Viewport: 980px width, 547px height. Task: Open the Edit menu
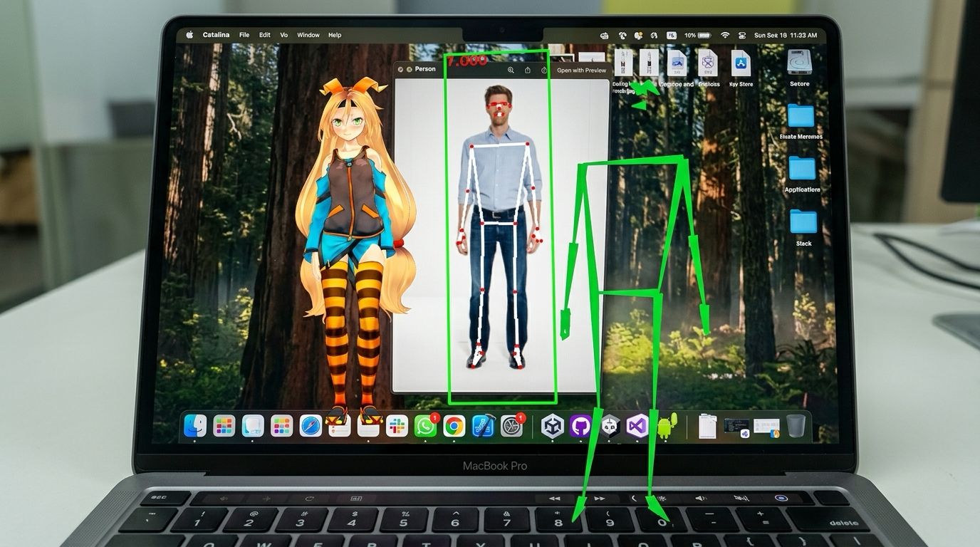265,35
